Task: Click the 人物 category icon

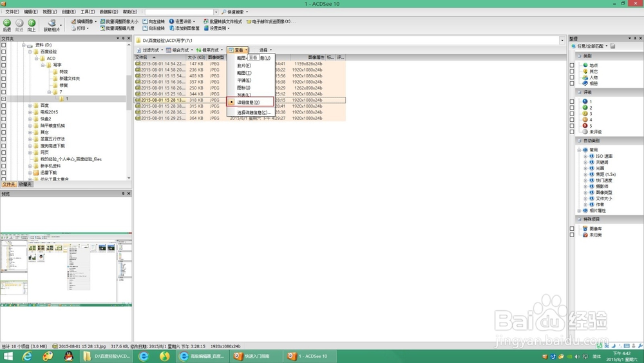Action: pos(585,77)
